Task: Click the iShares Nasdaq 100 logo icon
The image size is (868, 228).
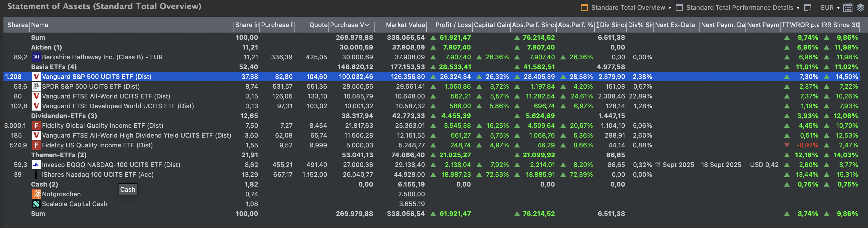Action: [x=36, y=174]
